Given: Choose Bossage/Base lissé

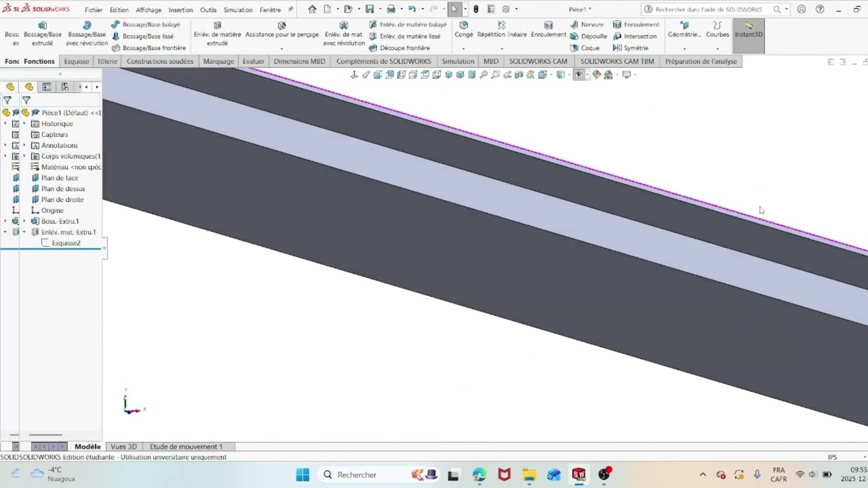Looking at the screenshot, I should (143, 37).
